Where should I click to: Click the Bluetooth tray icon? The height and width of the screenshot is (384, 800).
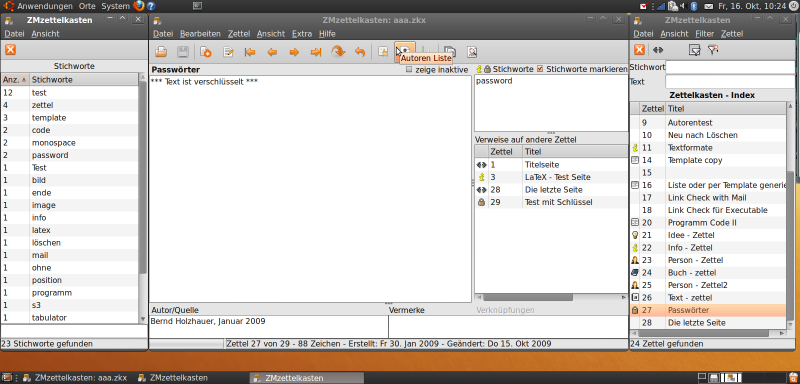[694, 6]
